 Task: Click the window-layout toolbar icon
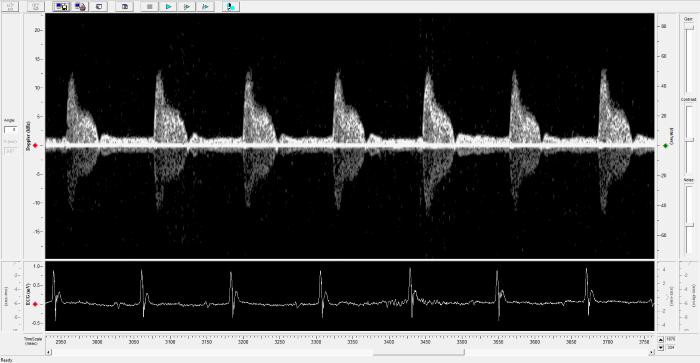click(125, 6)
